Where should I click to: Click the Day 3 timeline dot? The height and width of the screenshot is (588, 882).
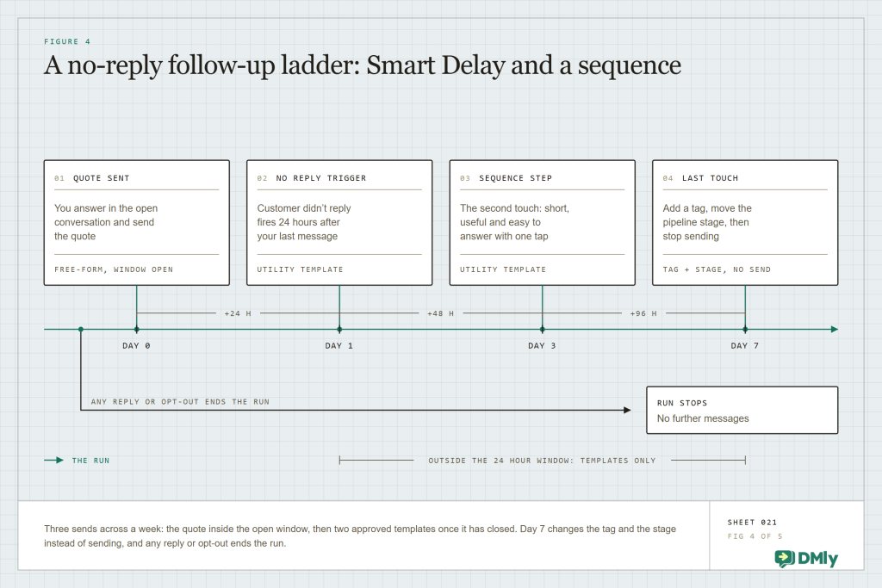click(543, 330)
